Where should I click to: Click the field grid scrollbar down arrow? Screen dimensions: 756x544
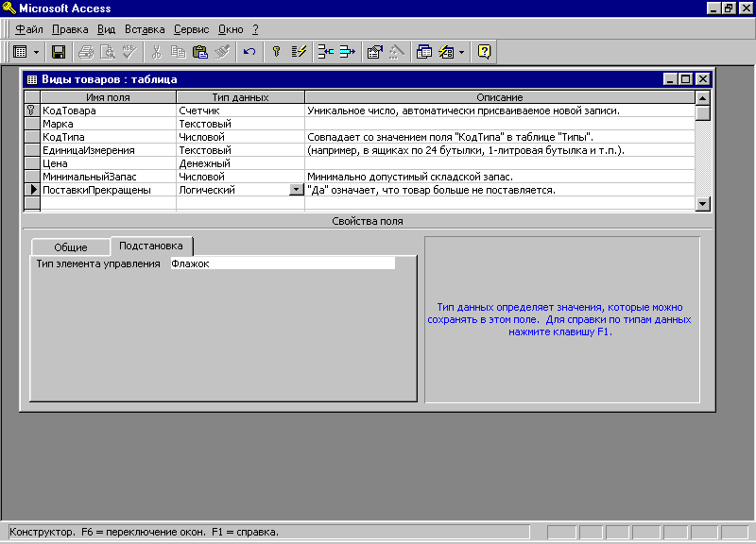pyautogui.click(x=703, y=204)
